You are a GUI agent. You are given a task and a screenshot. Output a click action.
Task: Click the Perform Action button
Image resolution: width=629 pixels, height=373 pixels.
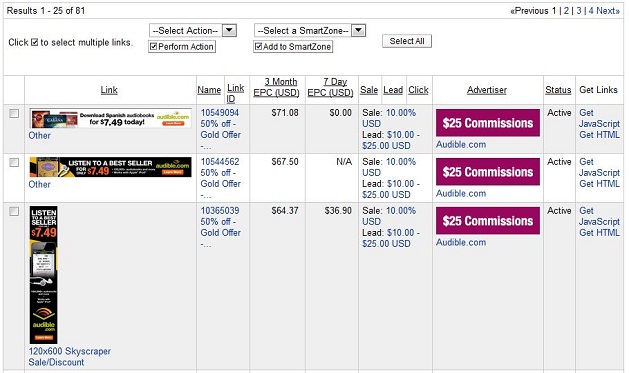(x=182, y=47)
